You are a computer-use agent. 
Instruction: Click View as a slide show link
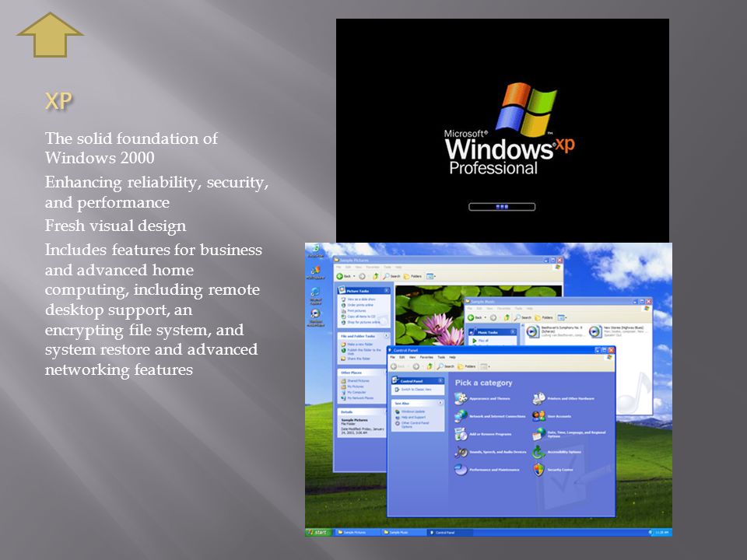tap(358, 299)
